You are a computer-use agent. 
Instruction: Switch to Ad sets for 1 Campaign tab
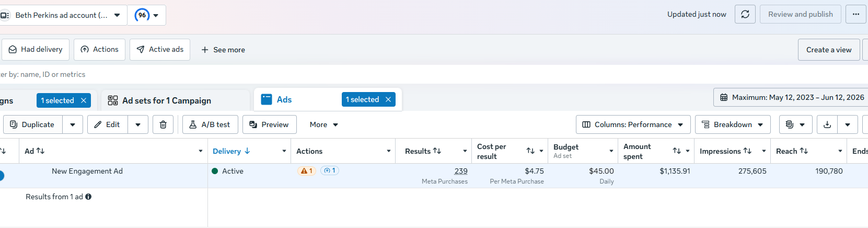(x=166, y=100)
